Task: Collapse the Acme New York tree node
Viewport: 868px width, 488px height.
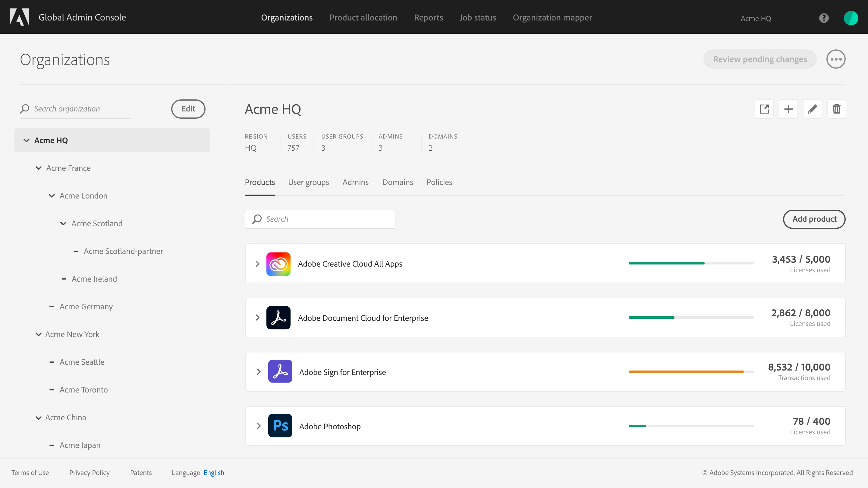Action: point(38,334)
